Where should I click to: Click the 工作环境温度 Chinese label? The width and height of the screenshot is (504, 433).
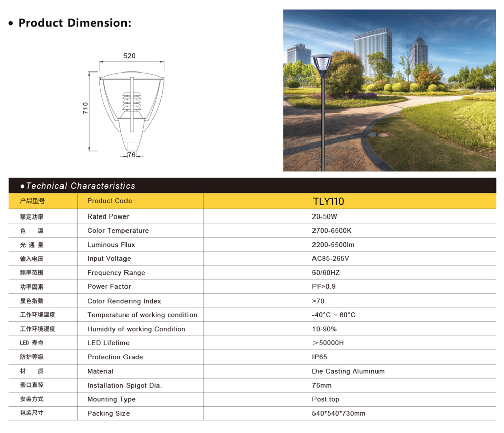[38, 315]
